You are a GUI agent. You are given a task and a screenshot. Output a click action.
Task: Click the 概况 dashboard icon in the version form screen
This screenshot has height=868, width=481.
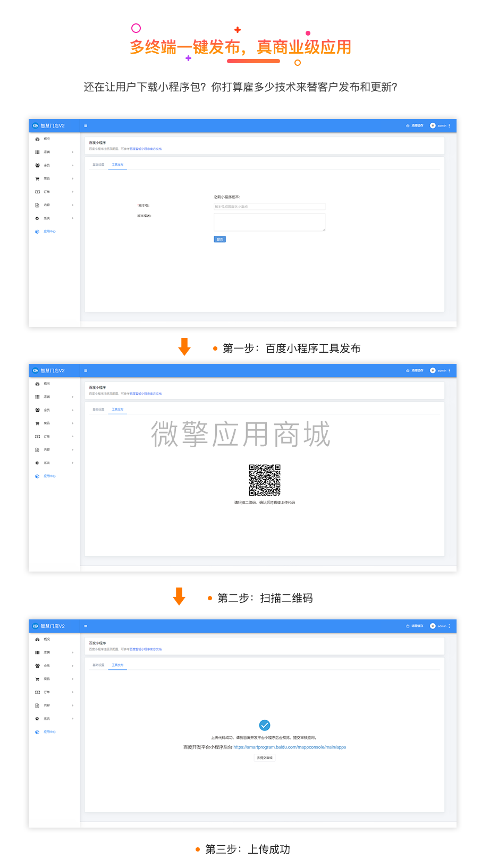click(37, 139)
